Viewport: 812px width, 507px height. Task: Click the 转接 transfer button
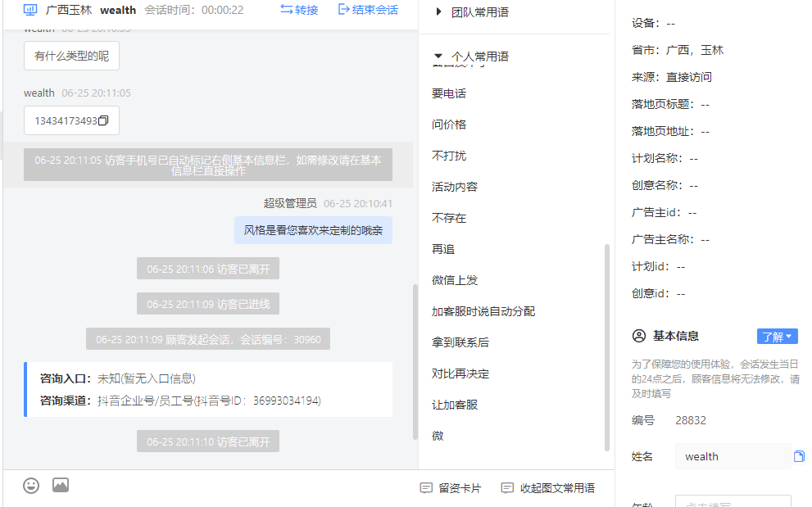pos(299,10)
